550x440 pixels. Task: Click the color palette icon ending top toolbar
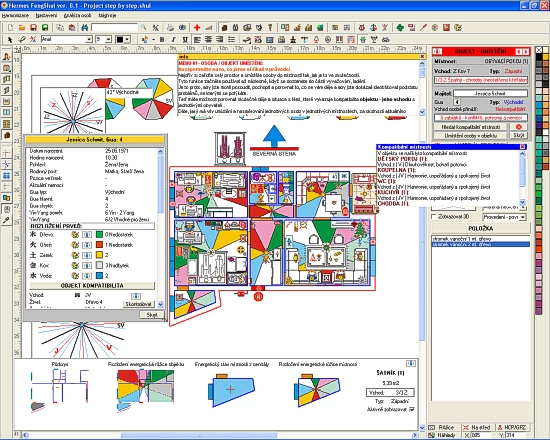[458, 27]
